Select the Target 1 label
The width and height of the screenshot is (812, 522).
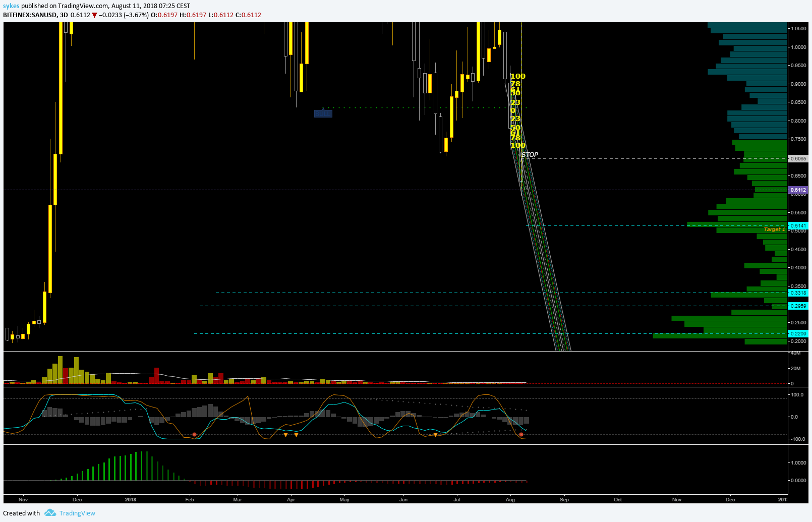point(774,229)
